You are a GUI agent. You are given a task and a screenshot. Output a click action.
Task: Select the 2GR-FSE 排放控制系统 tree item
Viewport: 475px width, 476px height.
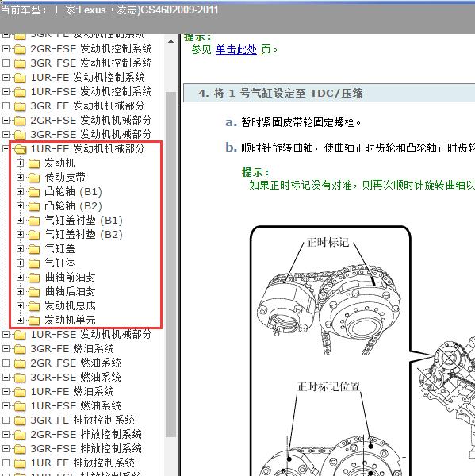86,434
